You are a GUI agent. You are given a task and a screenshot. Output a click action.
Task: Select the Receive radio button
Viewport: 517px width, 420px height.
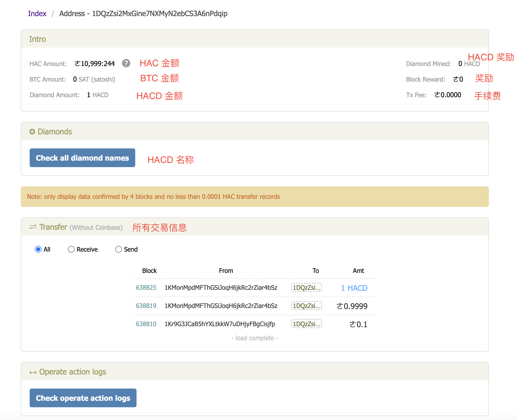click(71, 249)
